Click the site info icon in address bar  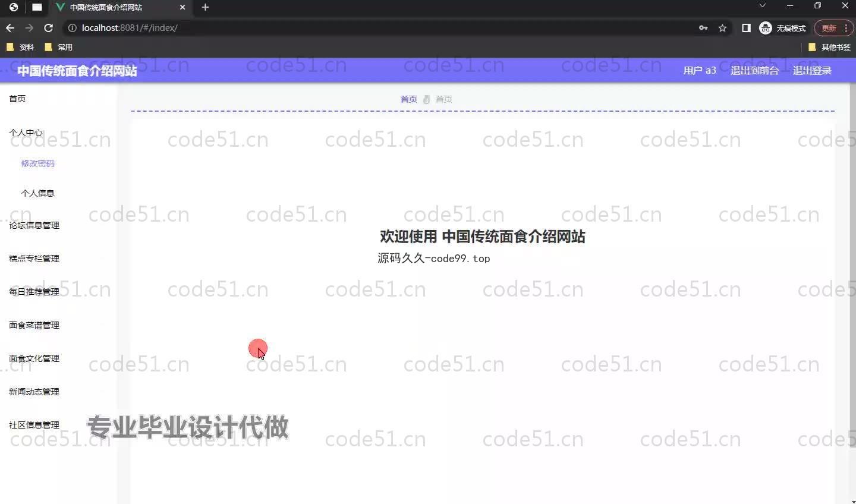pos(72,28)
